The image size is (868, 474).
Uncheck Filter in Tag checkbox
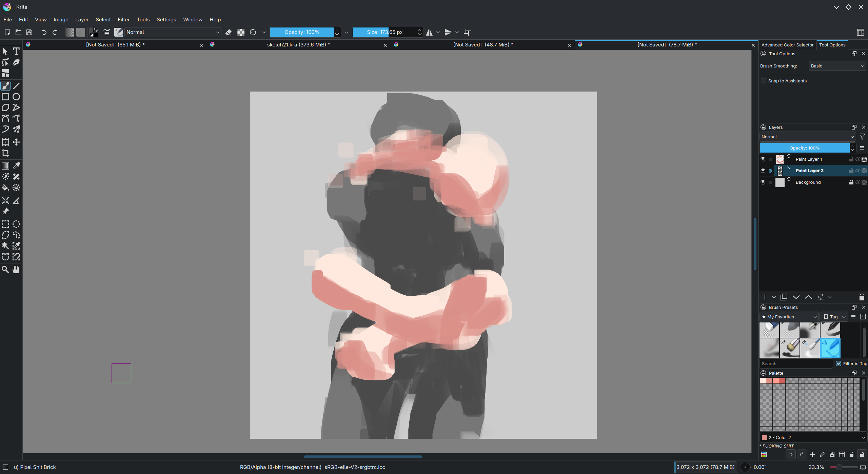(x=839, y=363)
